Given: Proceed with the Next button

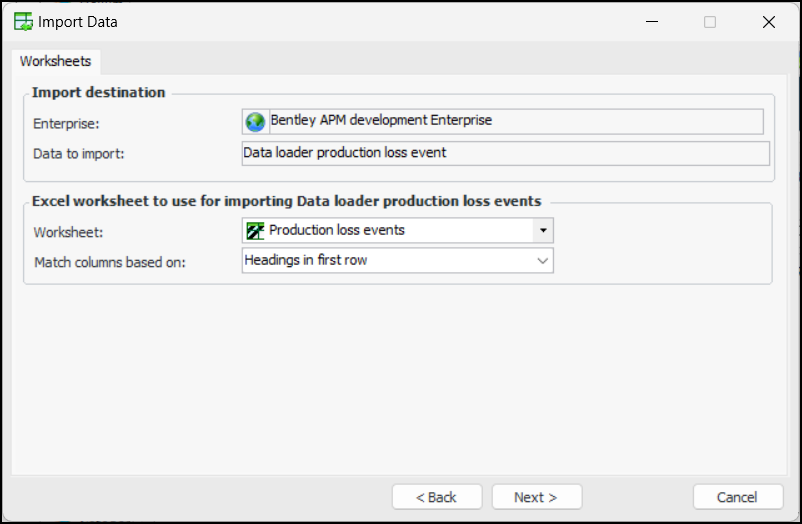Looking at the screenshot, I should (x=535, y=497).
